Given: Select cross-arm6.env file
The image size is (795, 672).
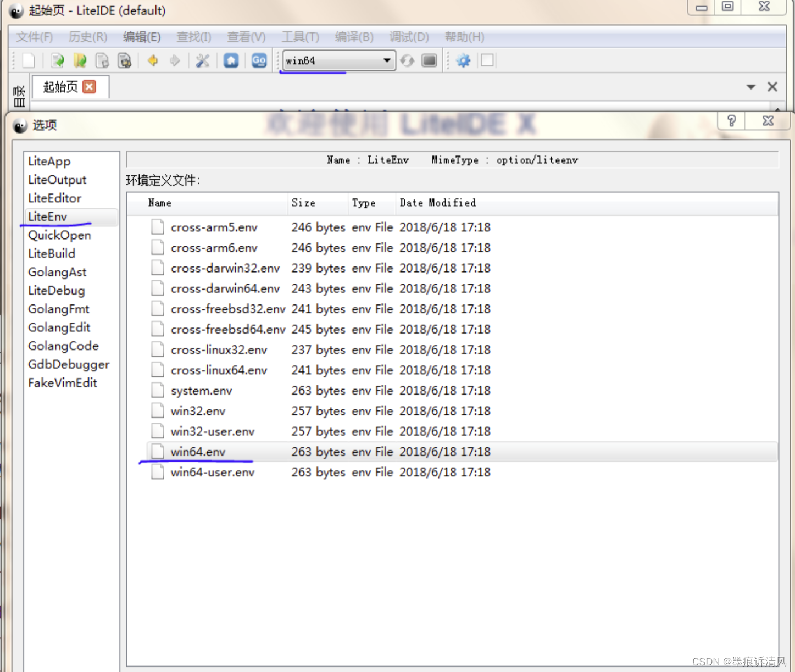Looking at the screenshot, I should (214, 248).
